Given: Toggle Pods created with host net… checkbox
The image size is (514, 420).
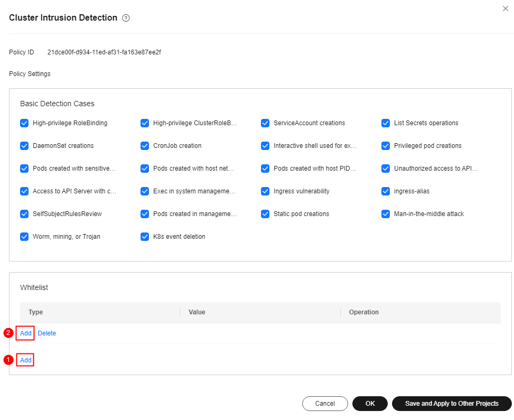Looking at the screenshot, I should click(x=145, y=169).
